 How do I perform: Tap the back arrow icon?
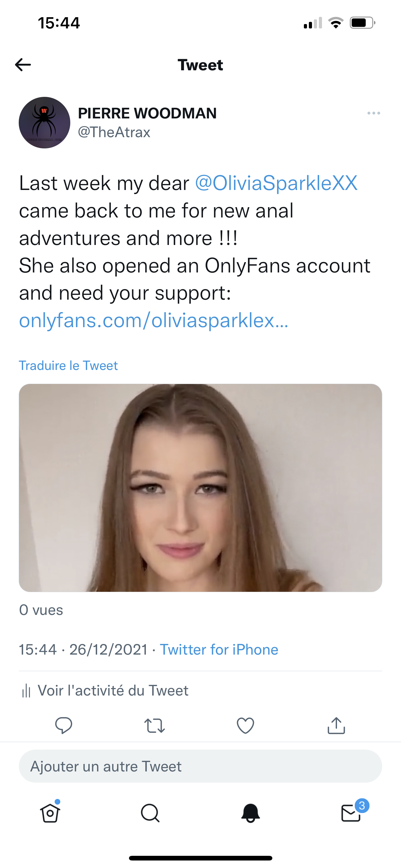click(23, 65)
